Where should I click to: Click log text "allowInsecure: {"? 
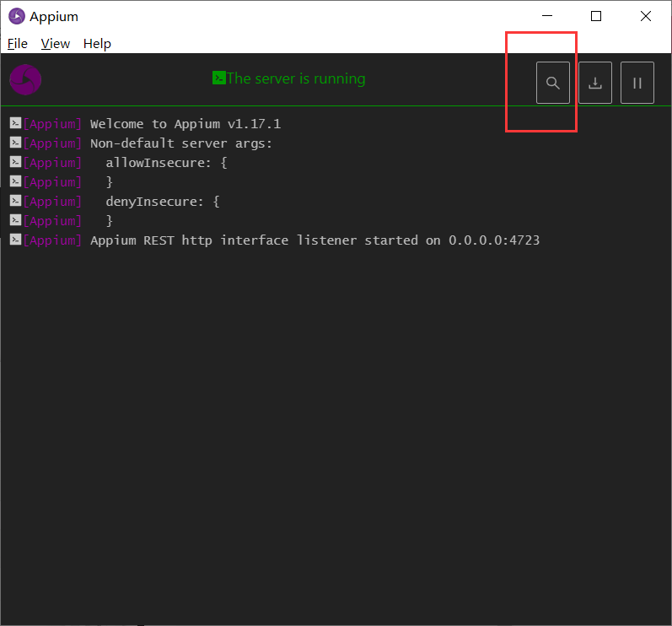coord(166,163)
